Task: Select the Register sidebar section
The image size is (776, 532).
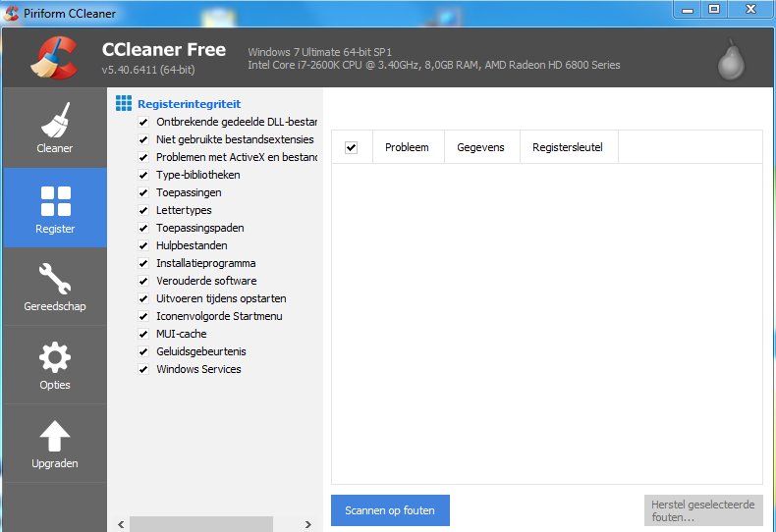Action: (54, 207)
